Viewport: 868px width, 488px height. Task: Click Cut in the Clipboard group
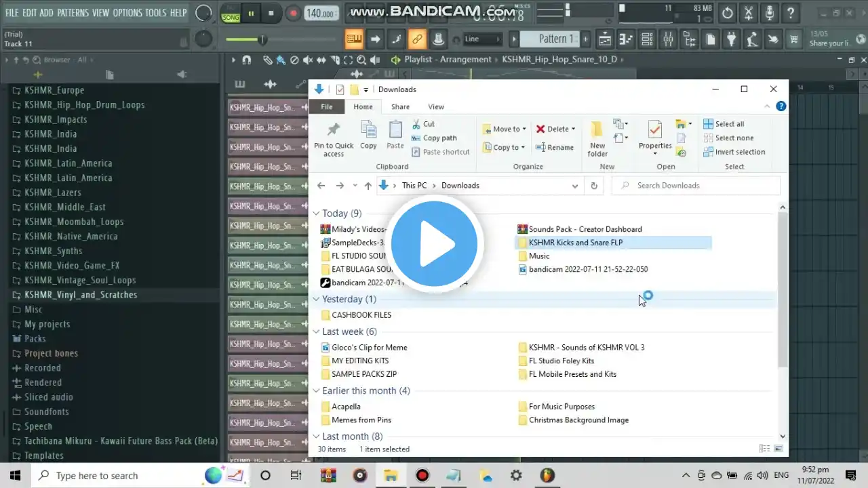423,124
